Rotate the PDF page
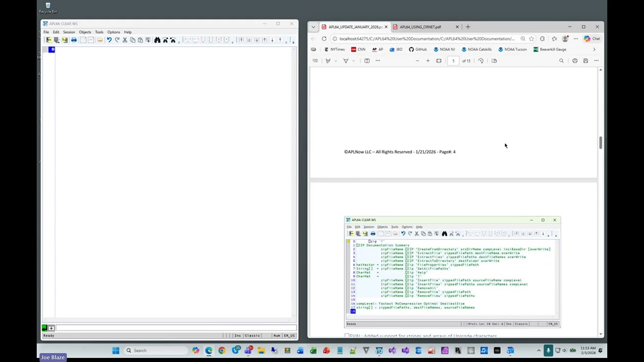 (x=481, y=61)
